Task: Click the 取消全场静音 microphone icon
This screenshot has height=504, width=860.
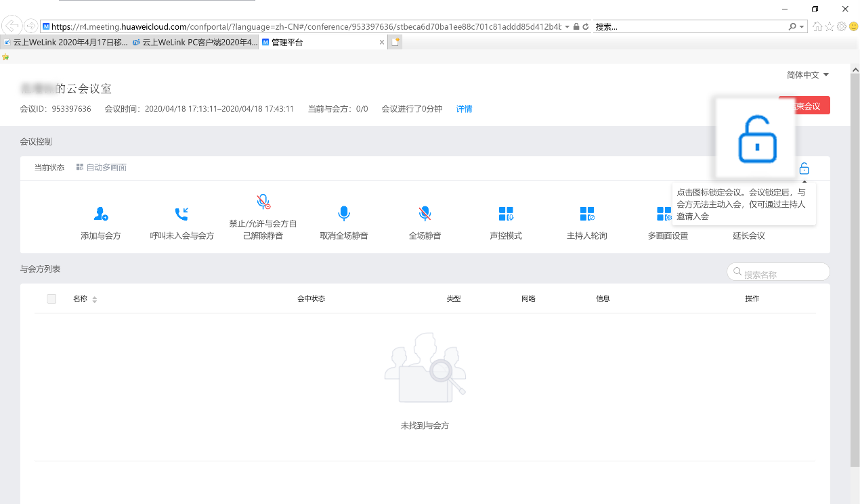Action: coord(344,214)
